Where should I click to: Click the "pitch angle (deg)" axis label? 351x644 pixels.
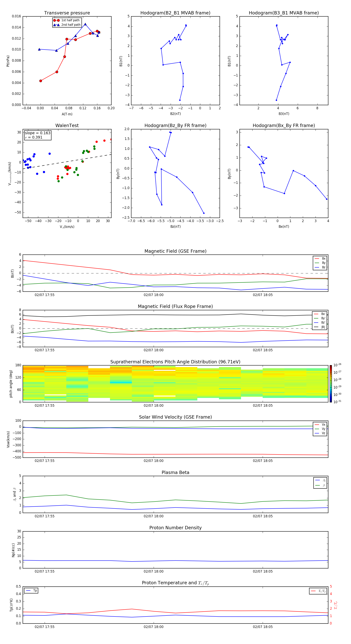click(x=11, y=384)
